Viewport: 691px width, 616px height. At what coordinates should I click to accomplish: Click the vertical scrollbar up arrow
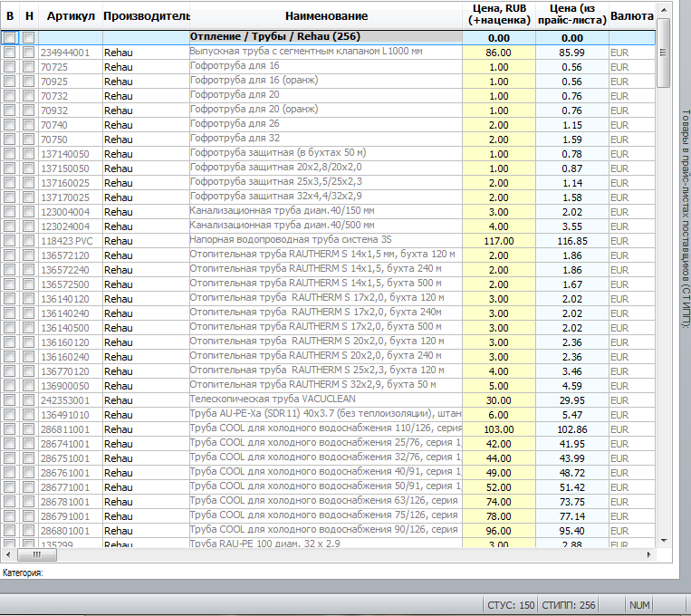(x=663, y=10)
